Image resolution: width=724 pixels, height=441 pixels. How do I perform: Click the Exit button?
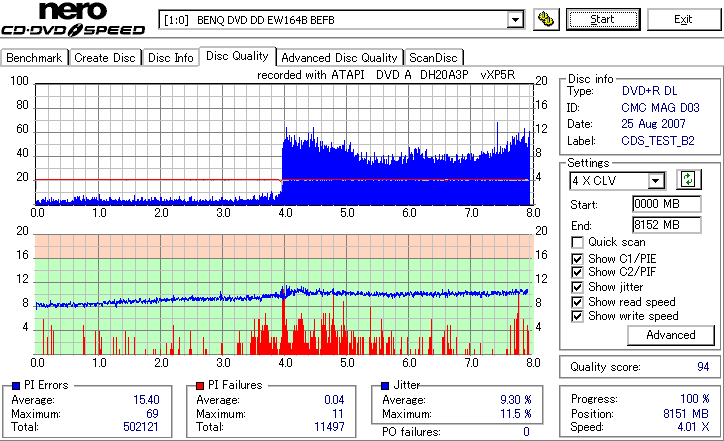pos(683,19)
